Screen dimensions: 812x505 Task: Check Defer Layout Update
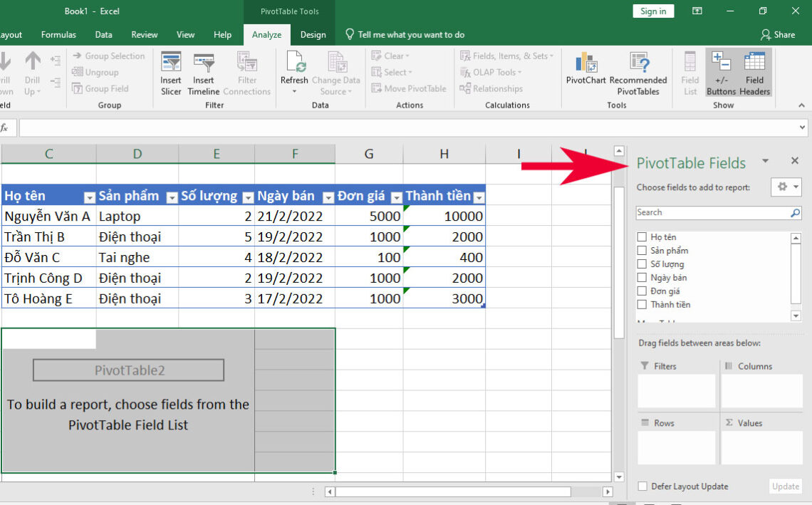(642, 486)
